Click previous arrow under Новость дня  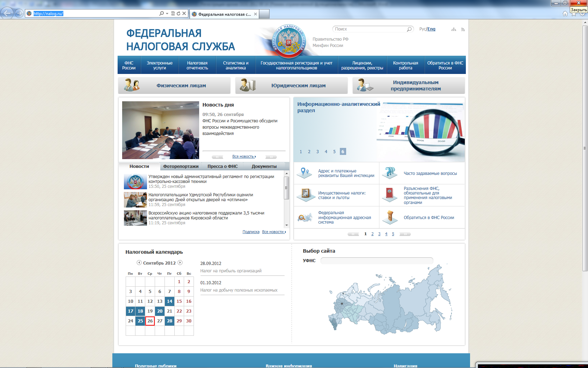tap(217, 157)
